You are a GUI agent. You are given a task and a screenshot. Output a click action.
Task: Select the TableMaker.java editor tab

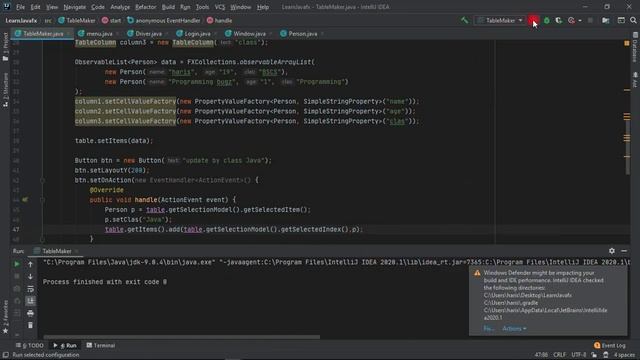point(42,34)
